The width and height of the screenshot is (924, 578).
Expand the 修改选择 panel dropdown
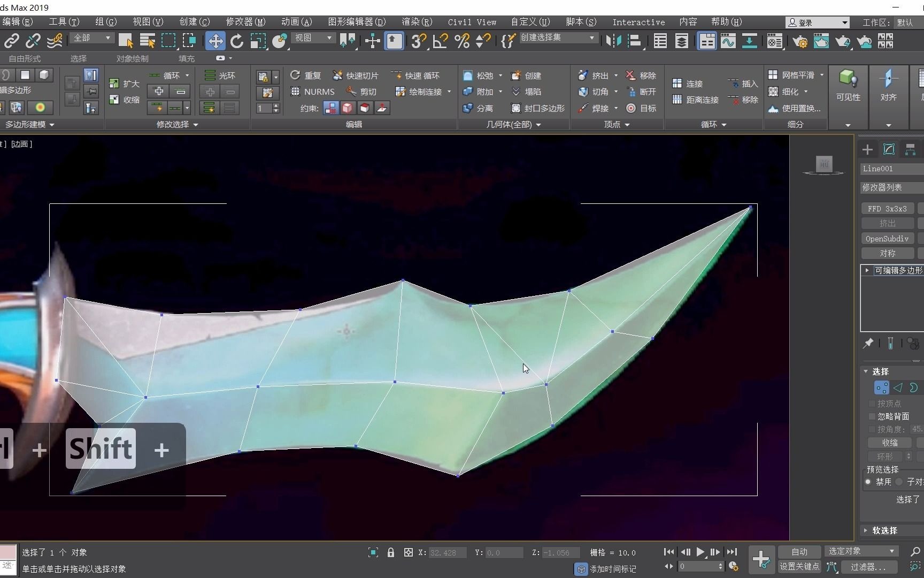(x=177, y=124)
